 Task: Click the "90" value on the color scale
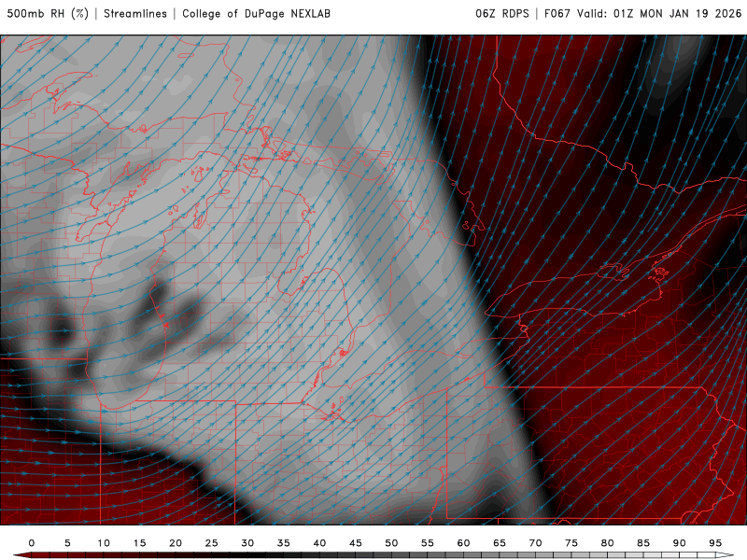click(679, 543)
